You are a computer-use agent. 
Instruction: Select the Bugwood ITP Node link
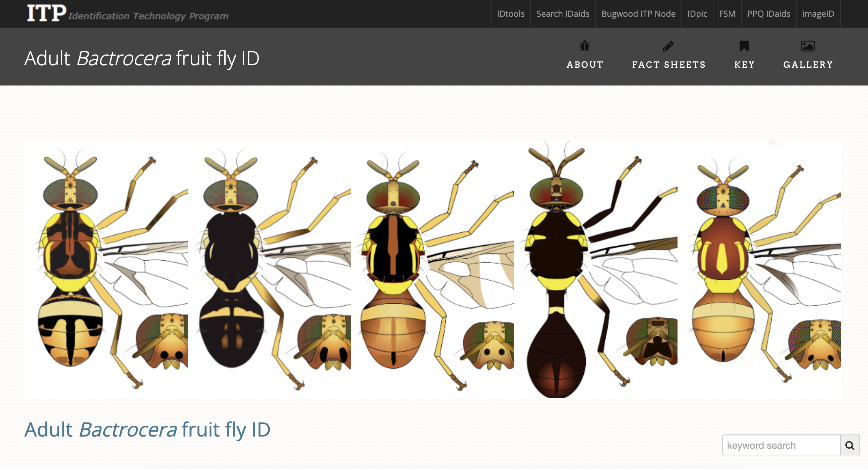click(638, 14)
